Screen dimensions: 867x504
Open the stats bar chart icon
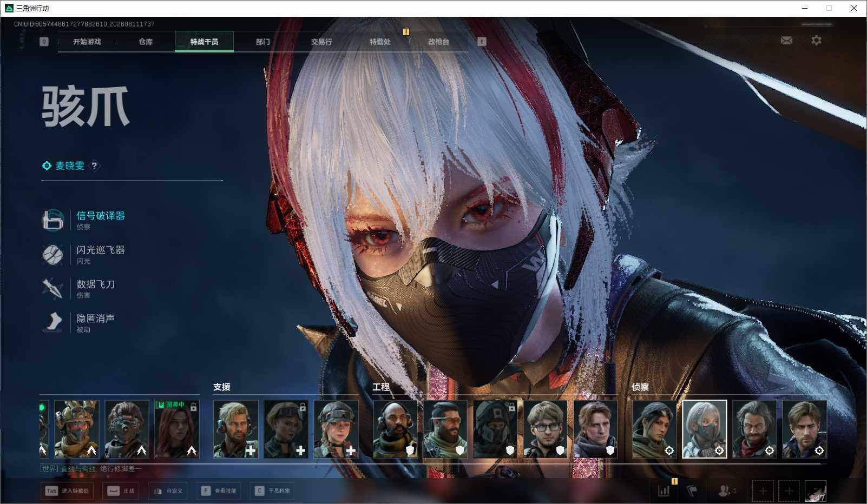664,490
